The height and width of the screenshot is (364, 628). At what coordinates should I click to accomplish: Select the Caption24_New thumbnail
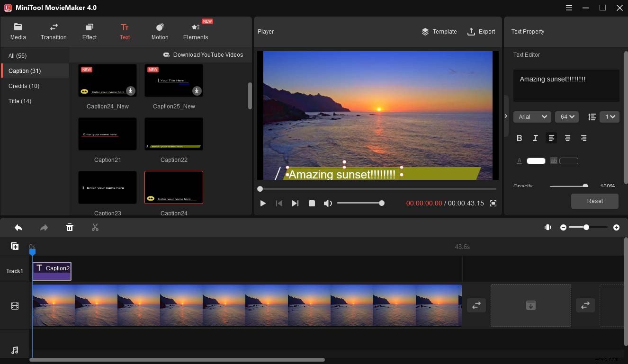[108, 80]
